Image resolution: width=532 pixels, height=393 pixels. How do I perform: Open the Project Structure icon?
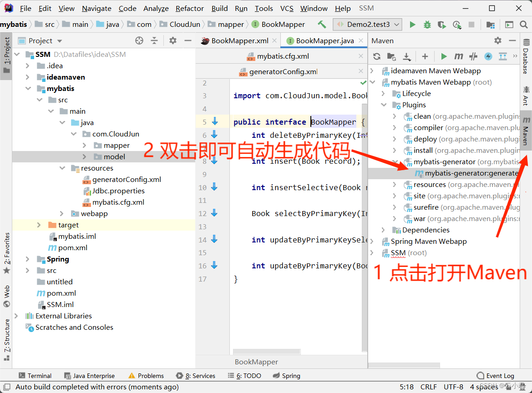(490, 25)
